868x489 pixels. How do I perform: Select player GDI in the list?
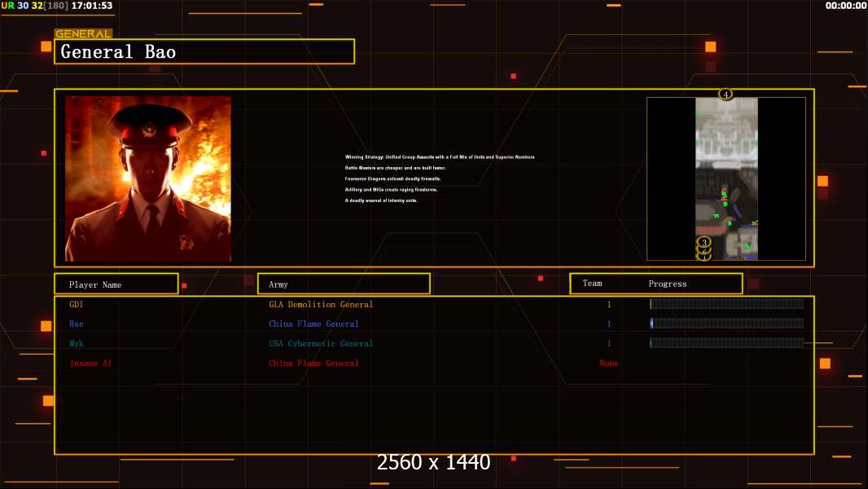pyautogui.click(x=77, y=304)
